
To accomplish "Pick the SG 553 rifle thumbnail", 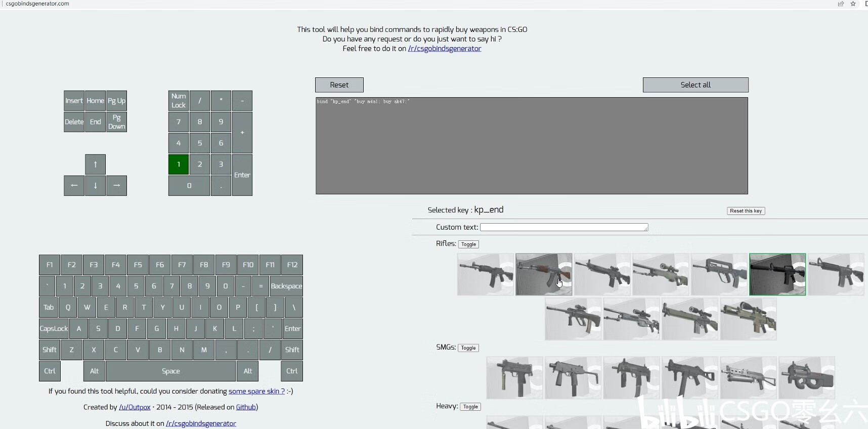I will (602, 274).
